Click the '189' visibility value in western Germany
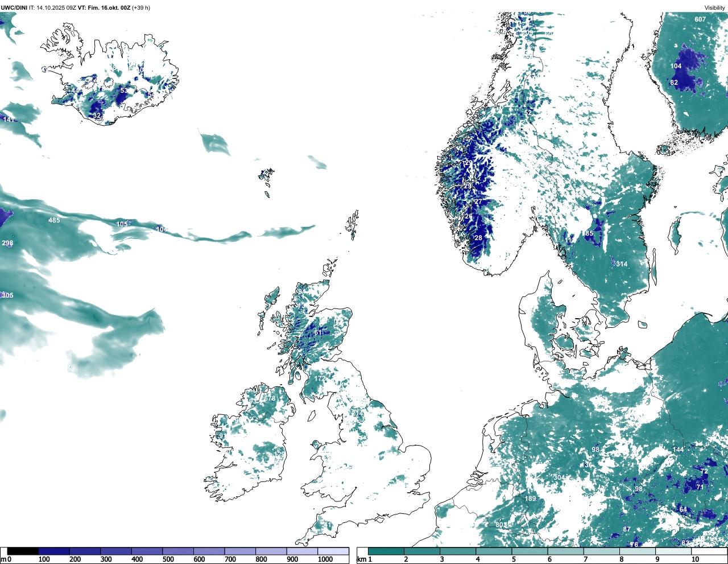Image resolution: width=728 pixels, height=564 pixels. coord(530,499)
